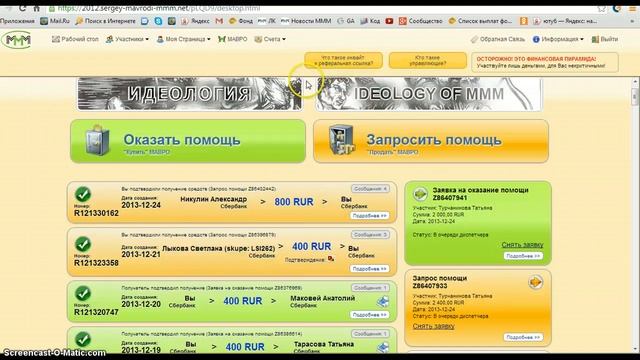Image resolution: width=640 pixels, height=360 pixels.
Task: Click the name Никулин Александр
Action: (x=213, y=199)
